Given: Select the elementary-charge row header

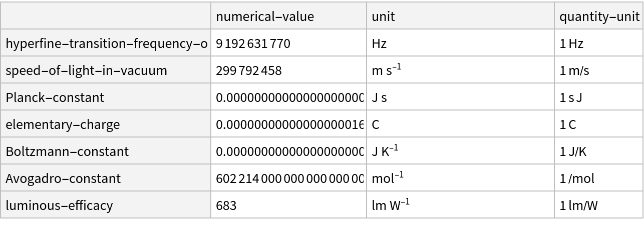Looking at the screenshot, I should (106, 124).
